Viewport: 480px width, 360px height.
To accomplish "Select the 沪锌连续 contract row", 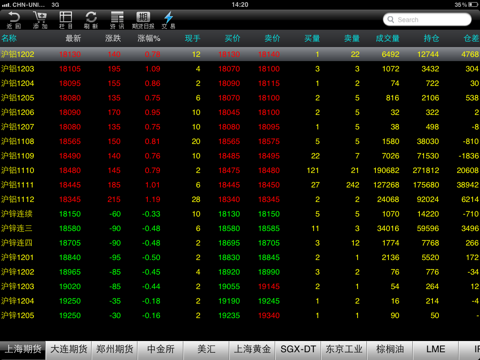I will [x=240, y=214].
